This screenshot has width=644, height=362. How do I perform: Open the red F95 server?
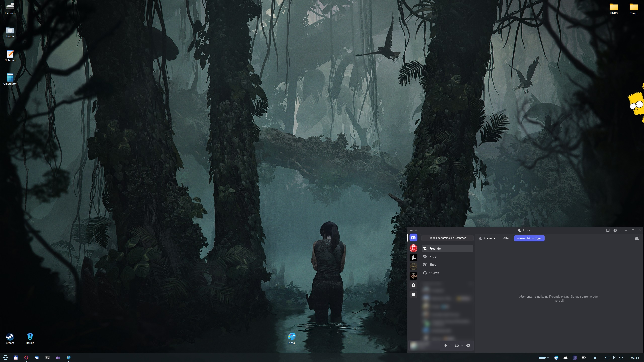(413, 248)
